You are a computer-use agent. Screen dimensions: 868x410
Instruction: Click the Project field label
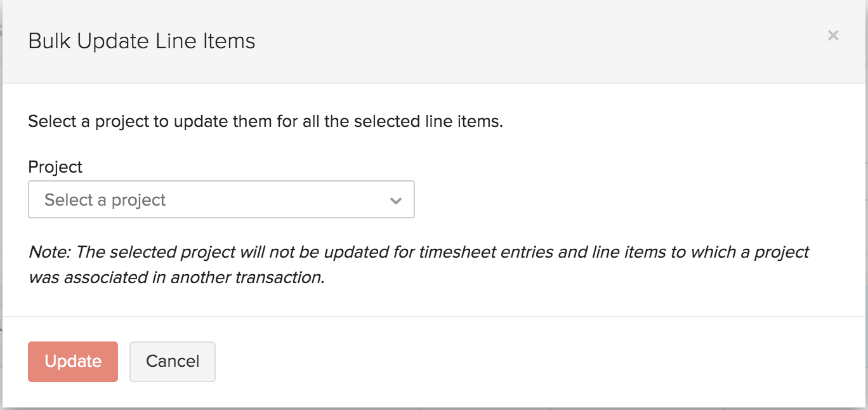55,167
